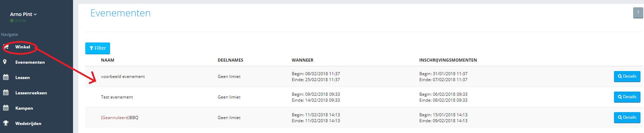The image size is (644, 133).
Task: Open the help question mark button
Action: [x=638, y=13]
